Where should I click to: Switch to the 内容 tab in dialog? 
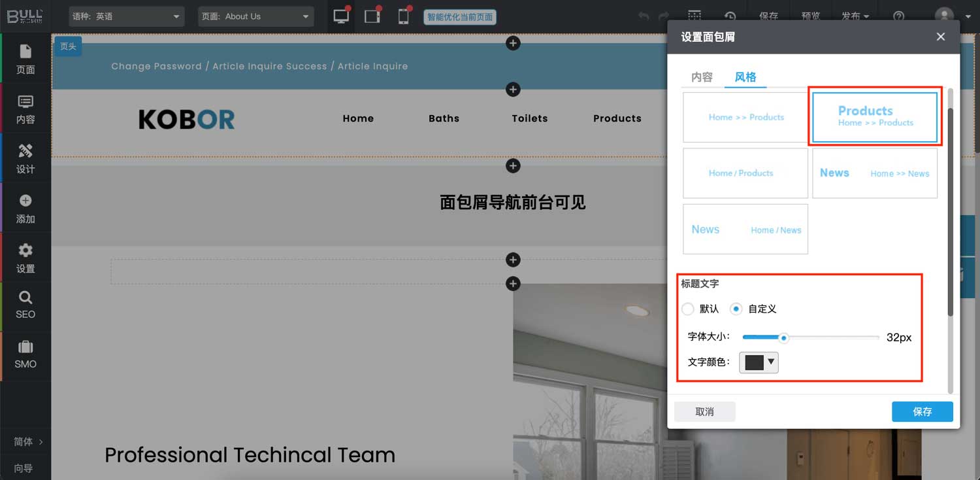pos(702,77)
